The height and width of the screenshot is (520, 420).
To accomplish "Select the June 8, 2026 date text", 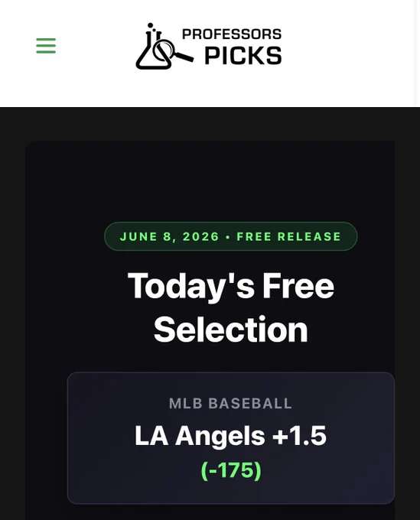I will coord(170,236).
